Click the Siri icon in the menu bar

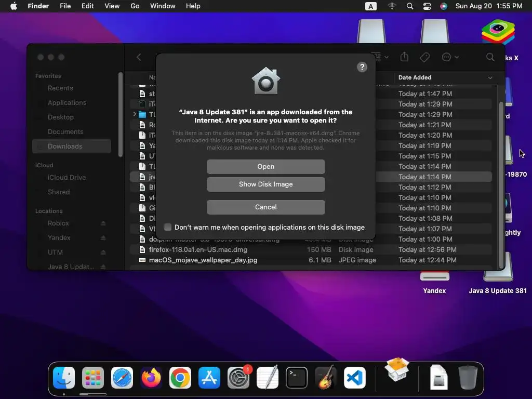click(x=444, y=6)
